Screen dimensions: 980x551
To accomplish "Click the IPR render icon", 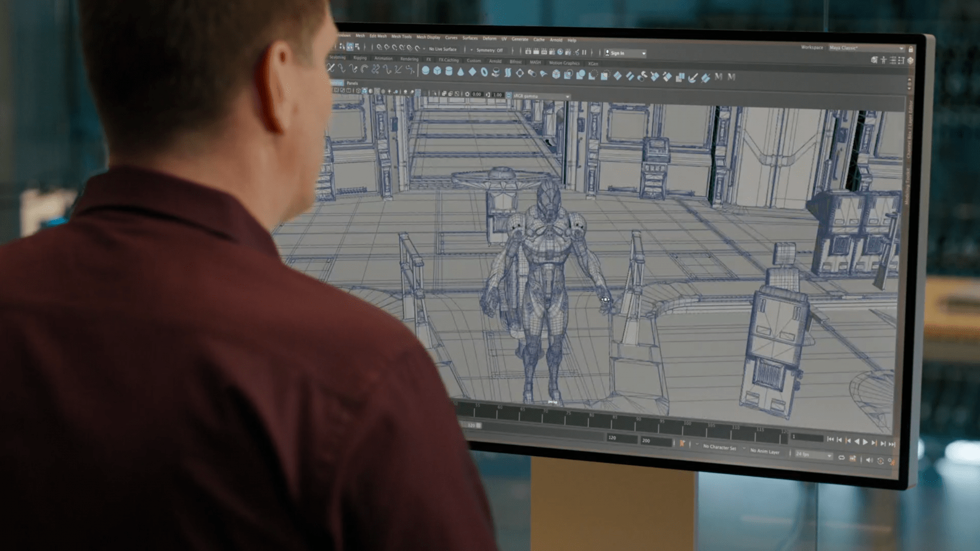I will tap(544, 52).
